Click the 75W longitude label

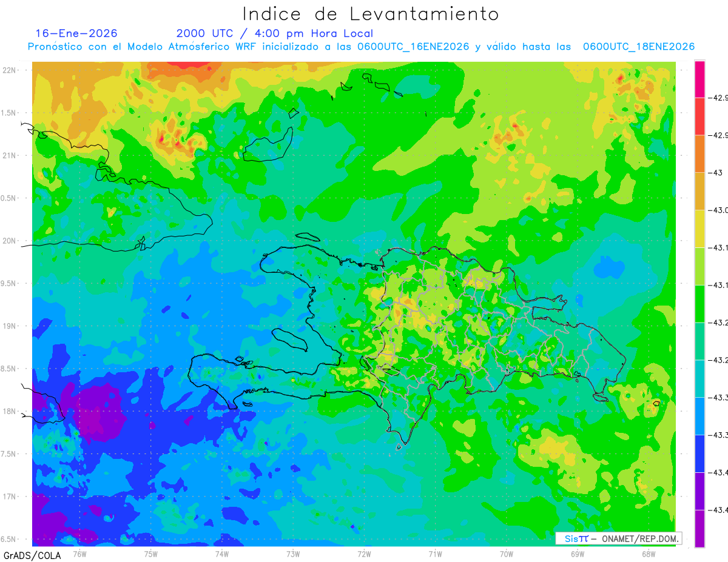150,554
